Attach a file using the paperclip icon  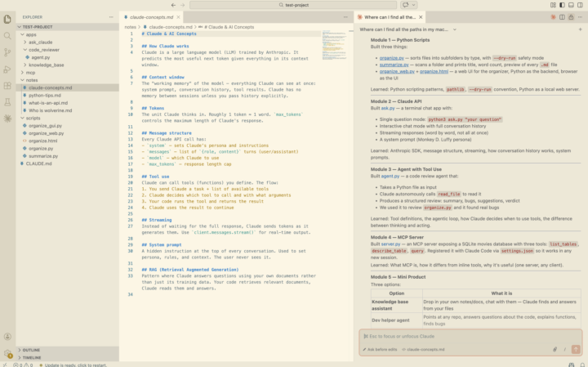pyautogui.click(x=555, y=349)
